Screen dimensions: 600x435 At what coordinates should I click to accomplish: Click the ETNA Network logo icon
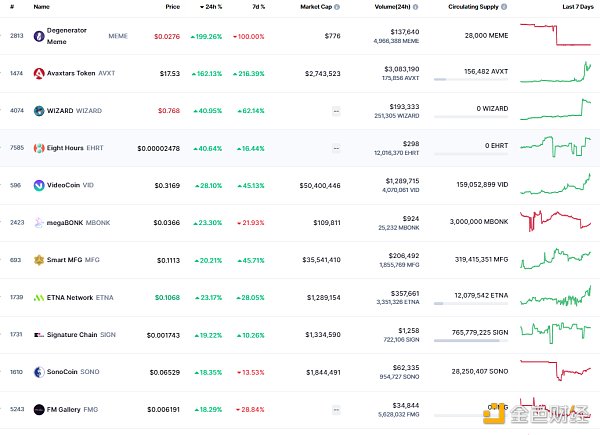click(38, 297)
